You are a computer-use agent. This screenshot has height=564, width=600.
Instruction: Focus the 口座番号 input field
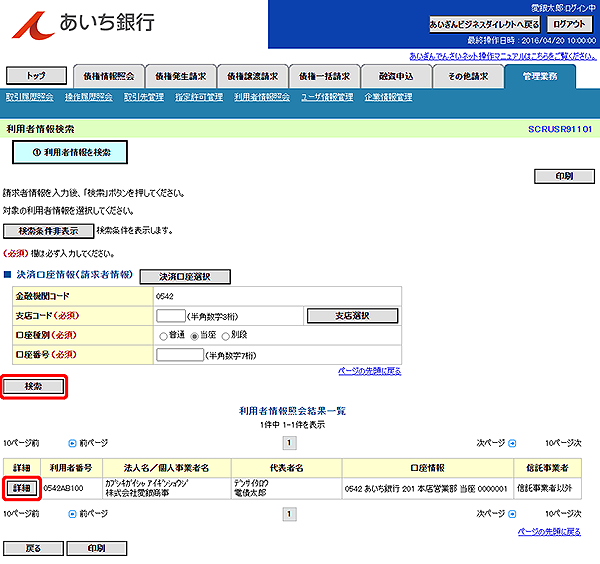click(180, 355)
